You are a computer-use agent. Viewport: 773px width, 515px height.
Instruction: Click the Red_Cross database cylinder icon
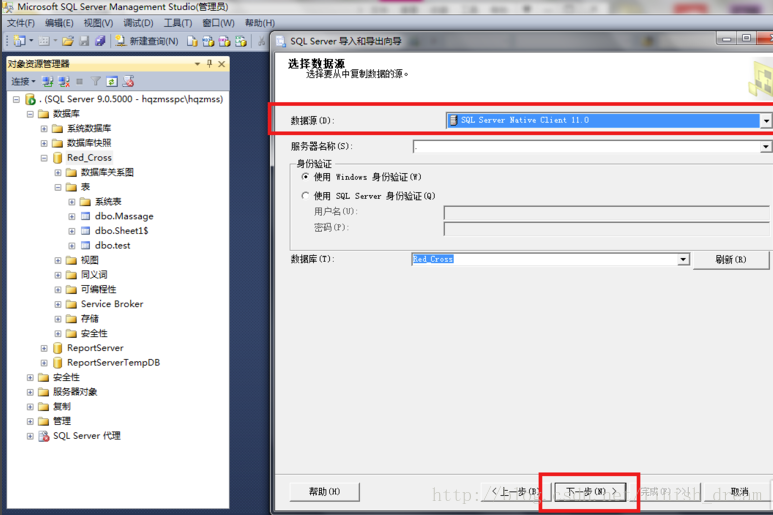click(58, 158)
